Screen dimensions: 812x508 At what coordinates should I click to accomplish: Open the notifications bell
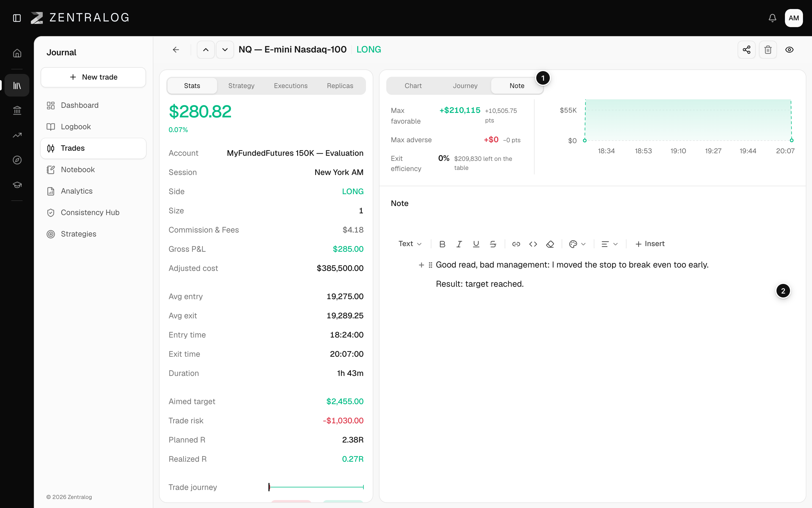[x=773, y=18]
